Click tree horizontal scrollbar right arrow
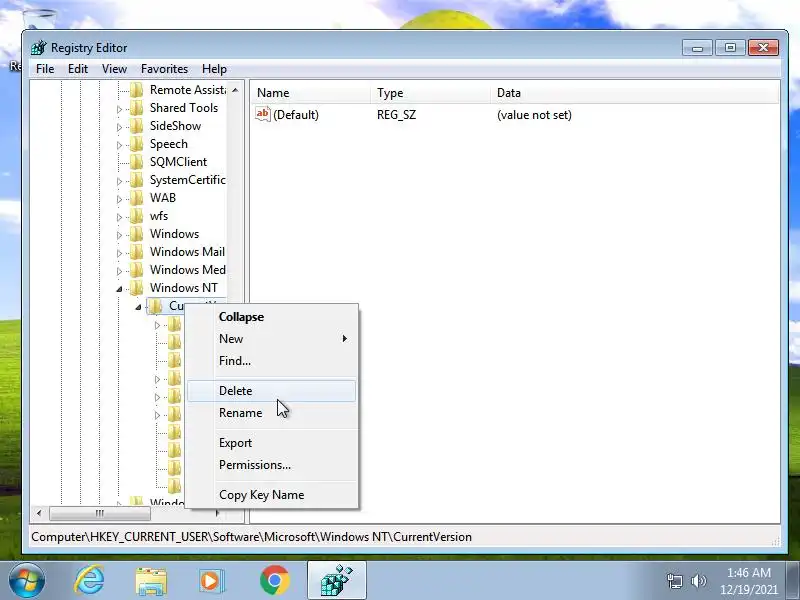 coord(217,513)
